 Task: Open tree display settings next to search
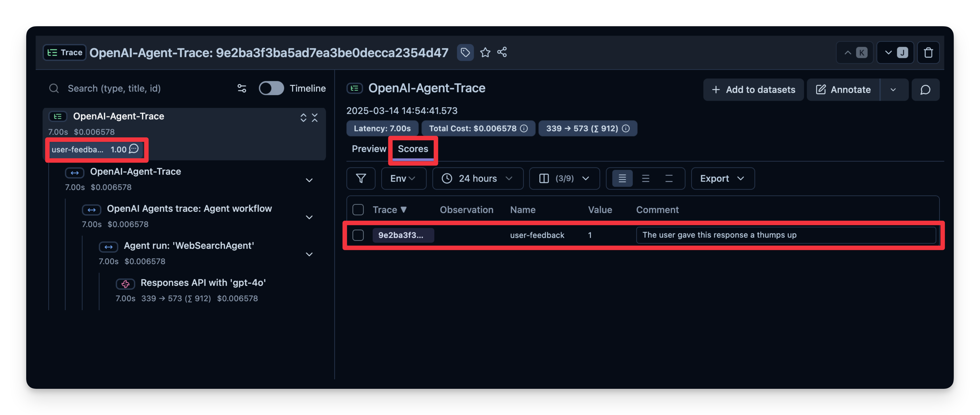[242, 88]
